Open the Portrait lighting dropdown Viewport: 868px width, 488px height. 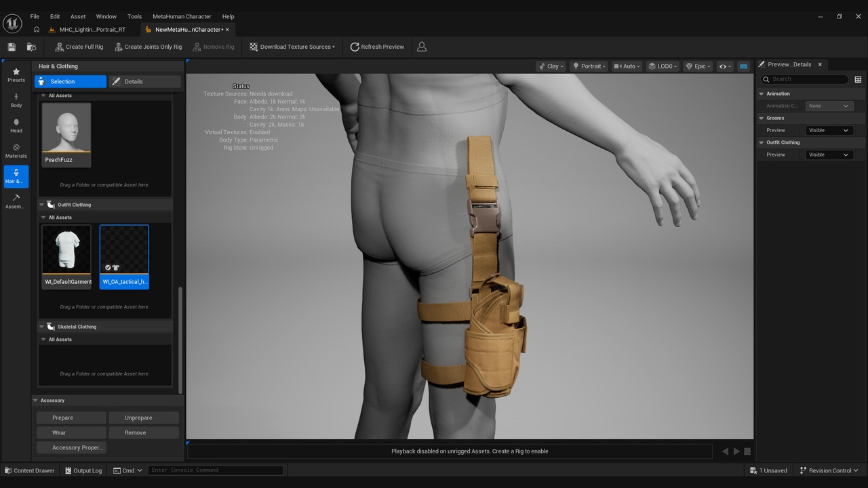tap(589, 66)
